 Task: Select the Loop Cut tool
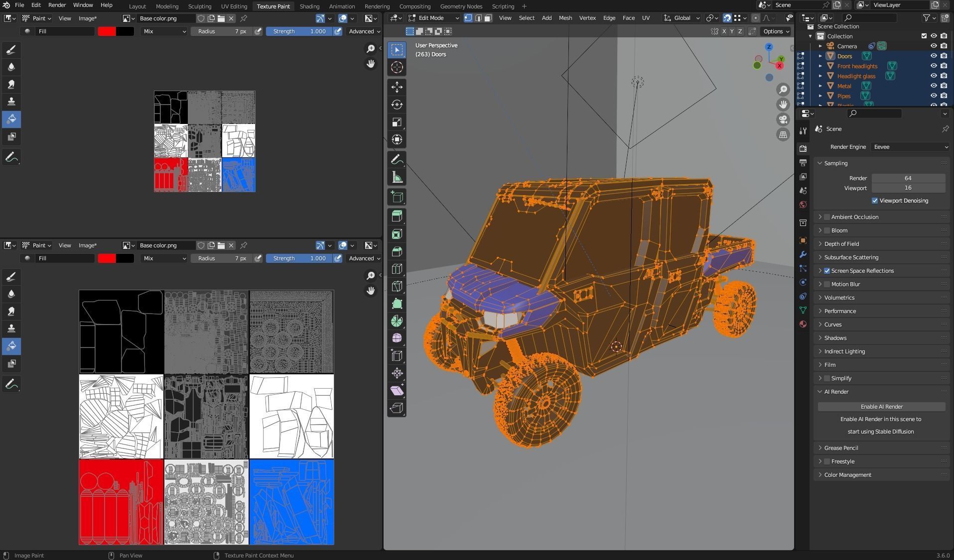click(x=397, y=269)
